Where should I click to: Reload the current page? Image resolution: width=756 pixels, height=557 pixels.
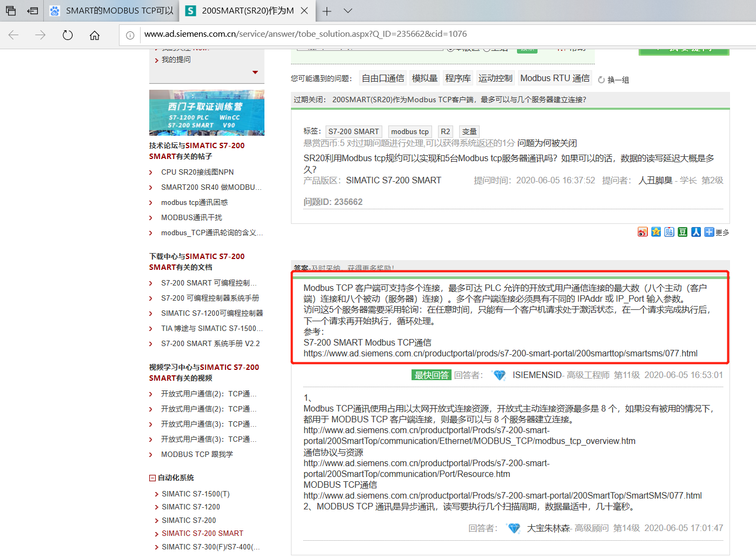tap(68, 35)
